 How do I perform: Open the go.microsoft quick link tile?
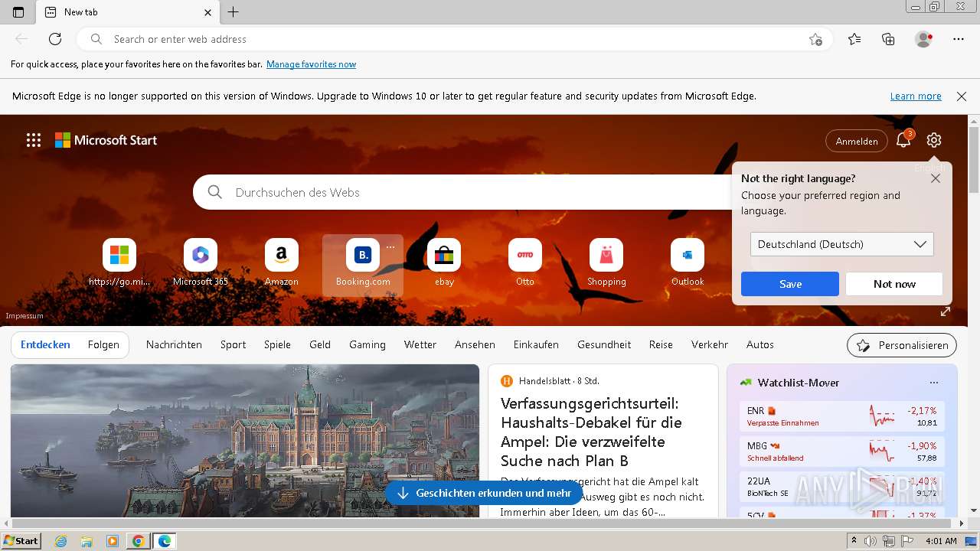coord(119,262)
